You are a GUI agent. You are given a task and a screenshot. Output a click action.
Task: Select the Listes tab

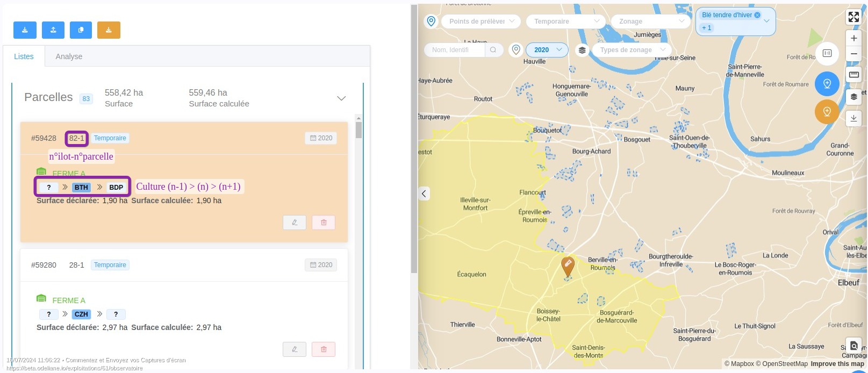[x=24, y=56]
